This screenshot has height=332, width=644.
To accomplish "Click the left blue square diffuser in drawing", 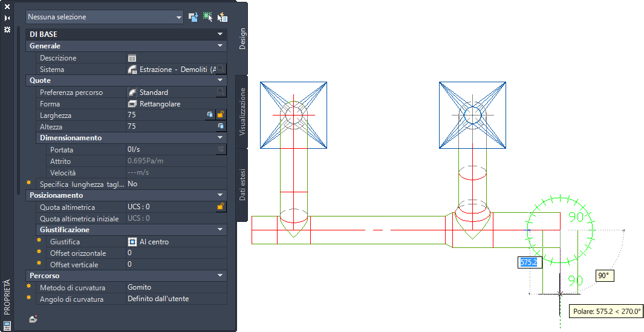I will [294, 115].
